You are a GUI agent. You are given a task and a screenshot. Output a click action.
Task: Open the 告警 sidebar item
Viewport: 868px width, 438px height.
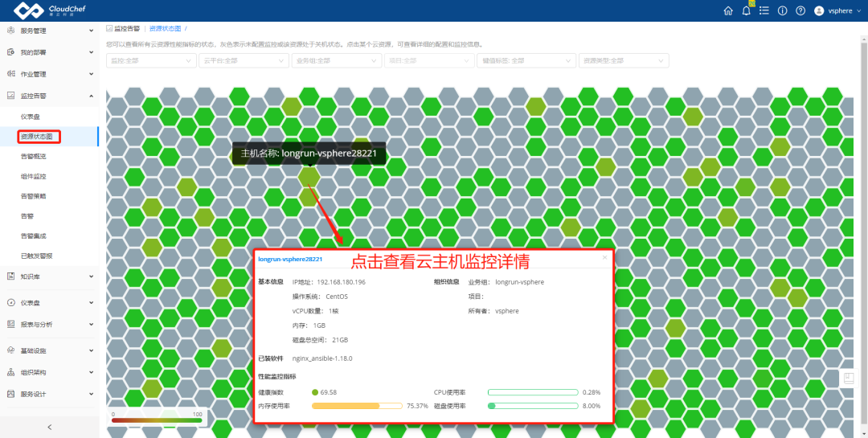[x=27, y=216]
